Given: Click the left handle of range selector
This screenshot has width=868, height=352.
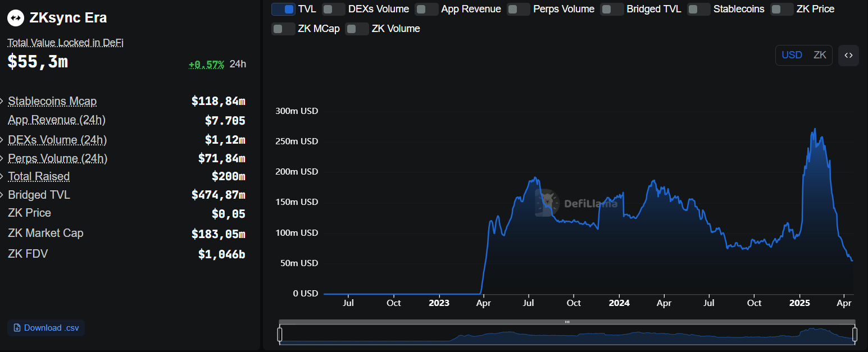Looking at the screenshot, I should click(280, 335).
